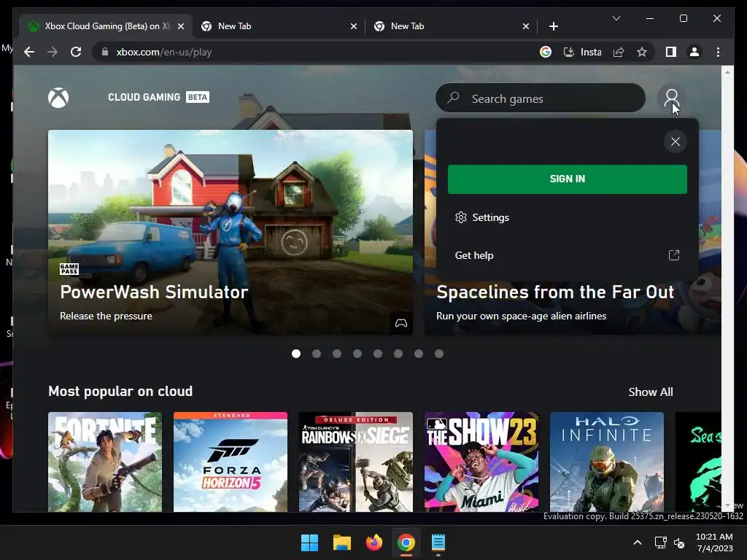Image resolution: width=747 pixels, height=560 pixels.
Task: Select the eighth carousel dot
Action: 439,354
